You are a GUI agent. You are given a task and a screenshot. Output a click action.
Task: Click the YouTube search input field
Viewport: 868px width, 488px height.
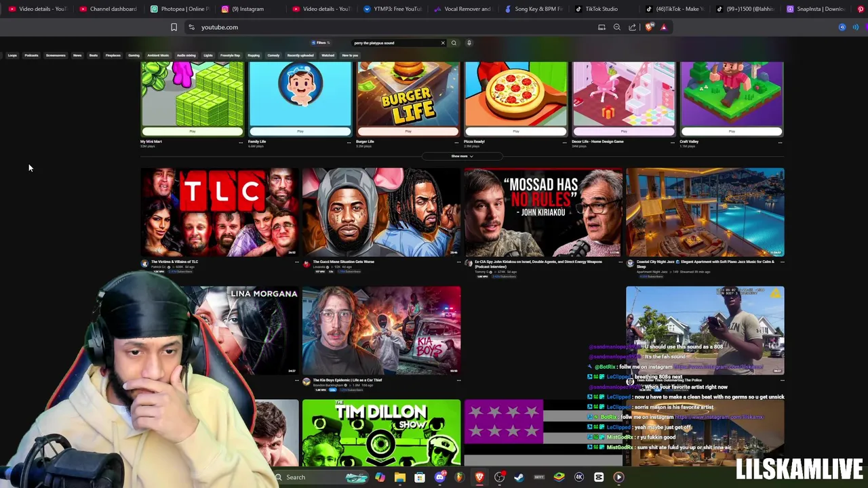(x=395, y=43)
